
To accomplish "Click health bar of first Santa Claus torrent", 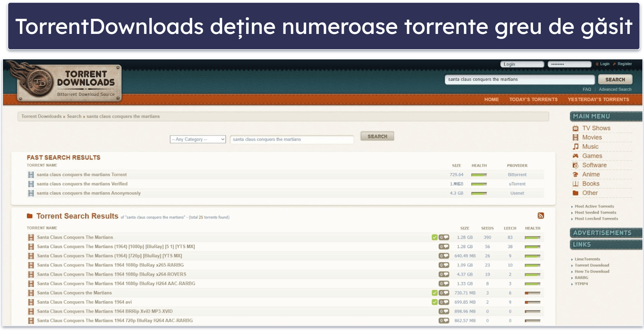I will pyautogui.click(x=532, y=238).
